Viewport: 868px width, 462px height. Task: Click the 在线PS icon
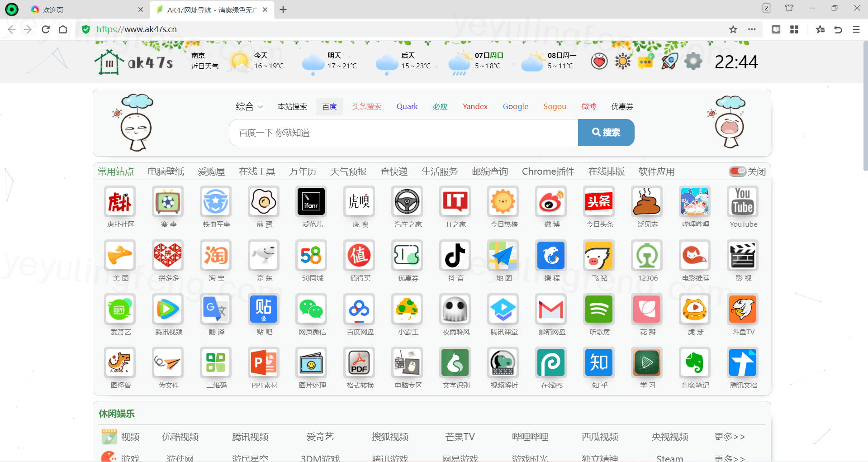tap(551, 362)
